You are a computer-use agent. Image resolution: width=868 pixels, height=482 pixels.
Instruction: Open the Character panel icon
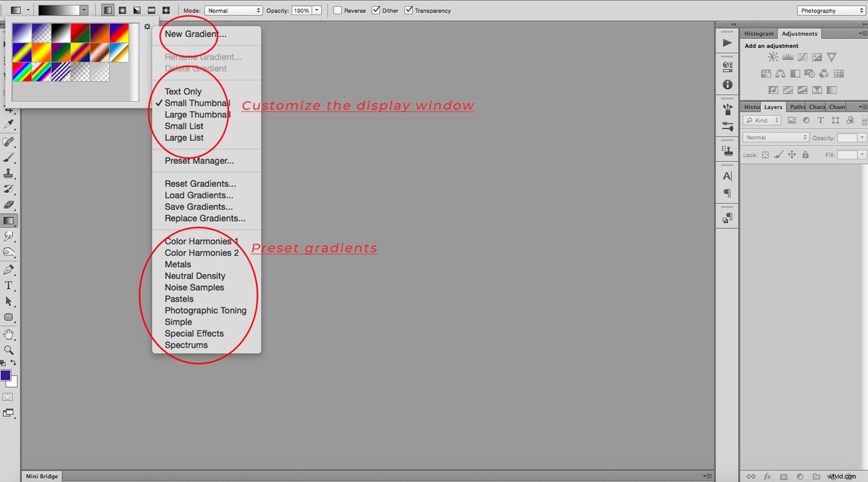pyautogui.click(x=727, y=176)
